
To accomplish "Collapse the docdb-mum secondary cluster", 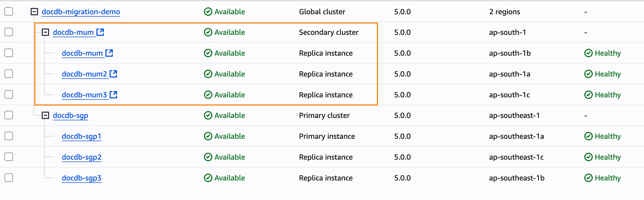I will pos(45,32).
